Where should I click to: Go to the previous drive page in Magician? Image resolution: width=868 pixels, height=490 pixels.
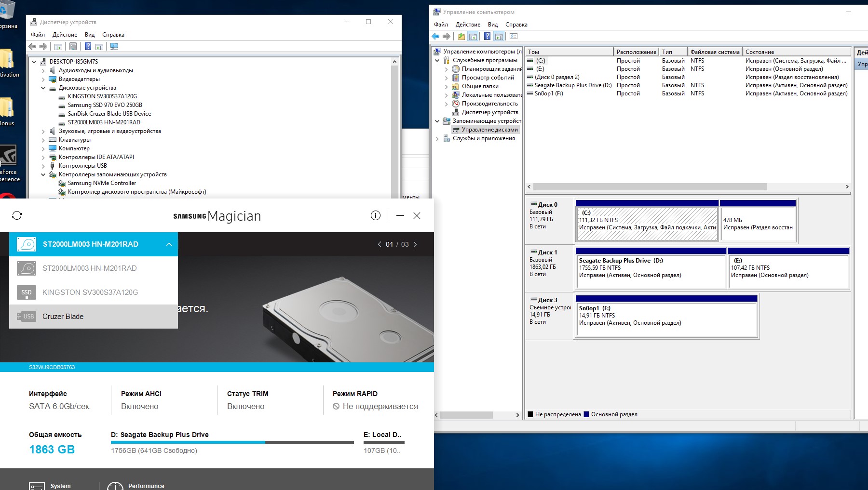[x=380, y=244]
